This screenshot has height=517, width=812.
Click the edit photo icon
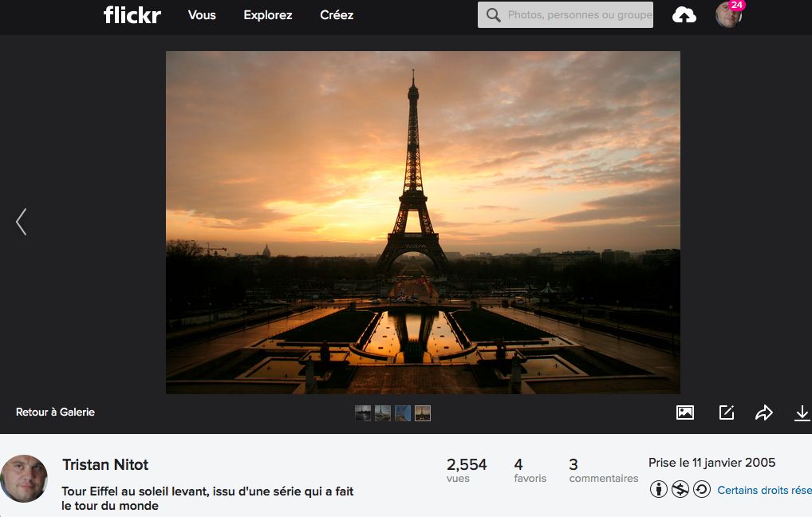pyautogui.click(x=726, y=412)
